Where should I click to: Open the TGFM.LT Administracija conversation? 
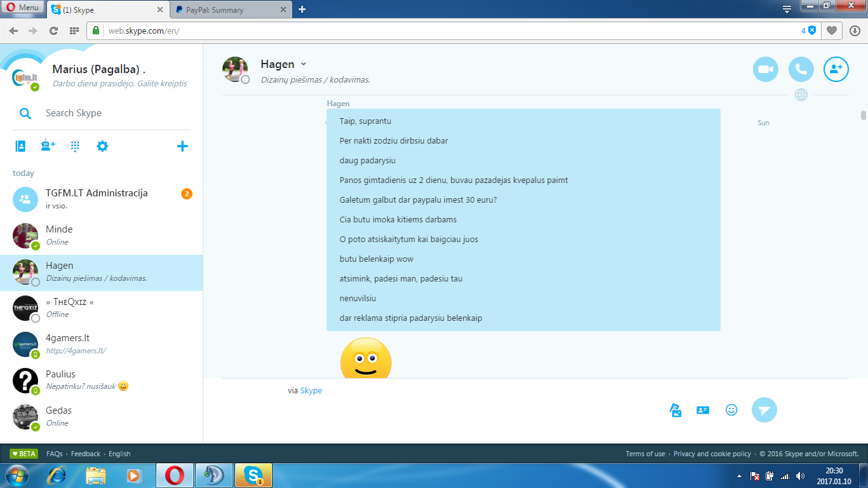pos(102,199)
